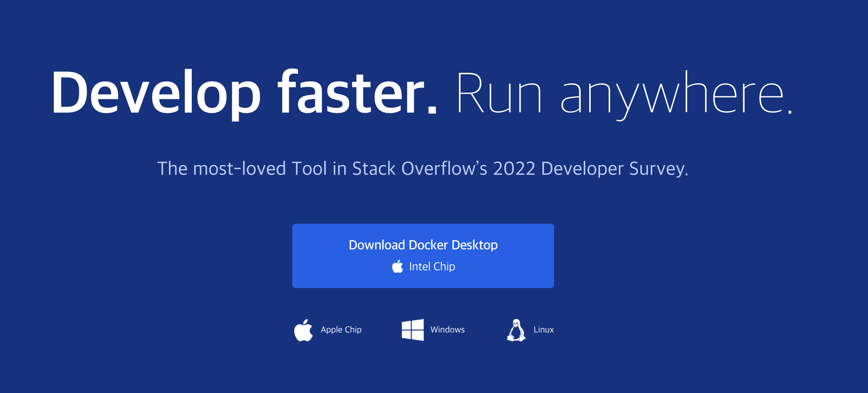Click the Apple logo in the Intel Chip button
The width and height of the screenshot is (868, 393).
click(398, 266)
